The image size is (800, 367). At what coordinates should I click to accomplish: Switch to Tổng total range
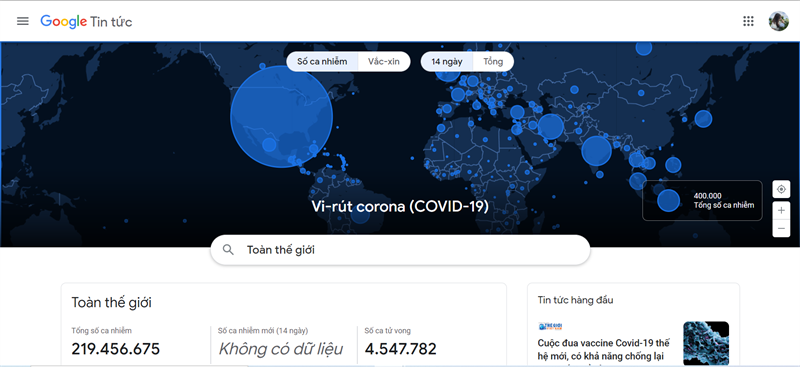(x=493, y=62)
